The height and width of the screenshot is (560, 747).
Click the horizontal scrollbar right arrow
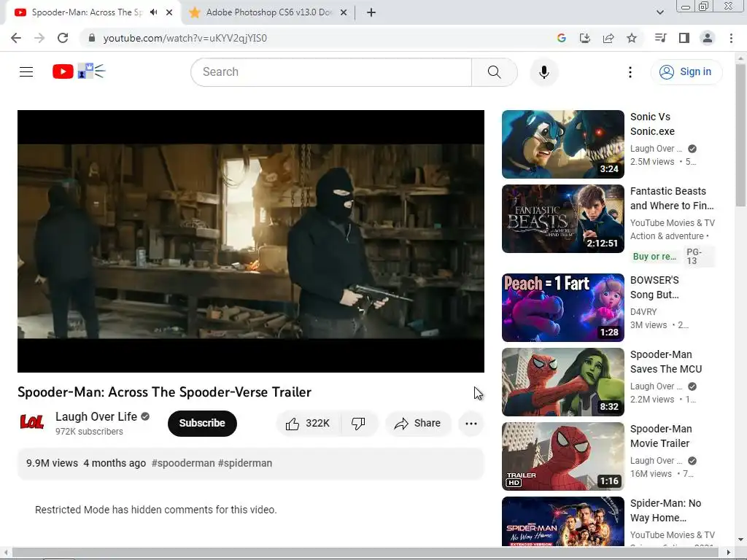click(x=729, y=553)
